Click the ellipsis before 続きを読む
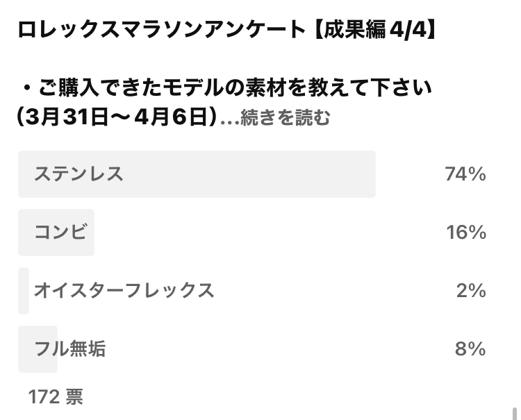Viewport: 521px width, 420px height. coord(230,123)
